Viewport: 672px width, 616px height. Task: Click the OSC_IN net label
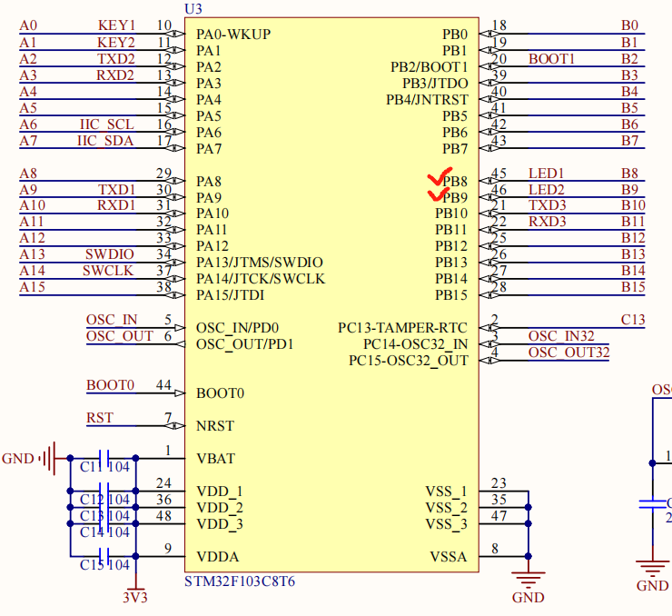point(112,320)
